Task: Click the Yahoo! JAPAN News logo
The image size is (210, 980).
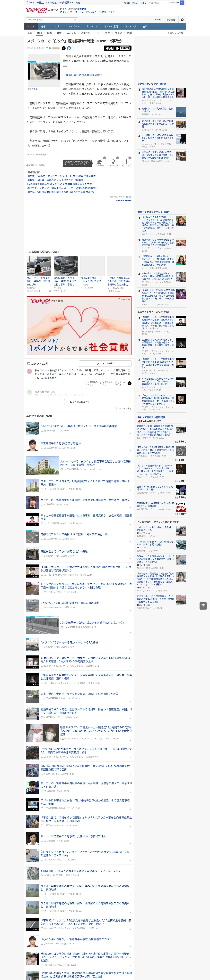Action: click(42, 10)
